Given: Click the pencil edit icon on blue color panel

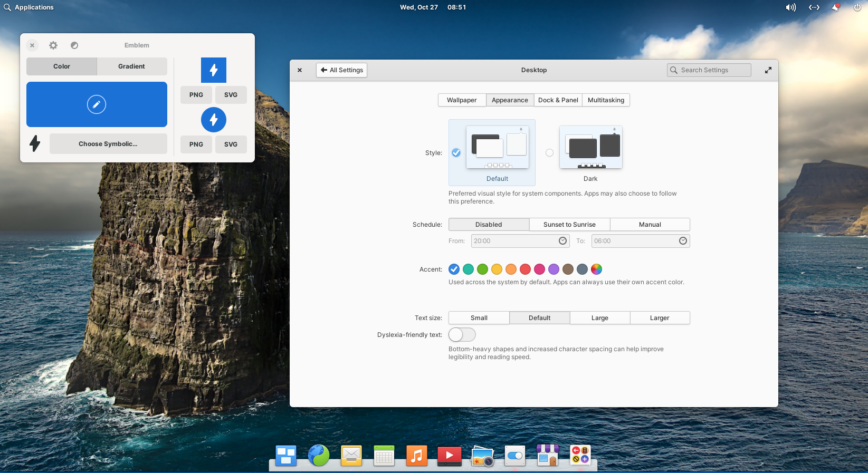Looking at the screenshot, I should (97, 104).
